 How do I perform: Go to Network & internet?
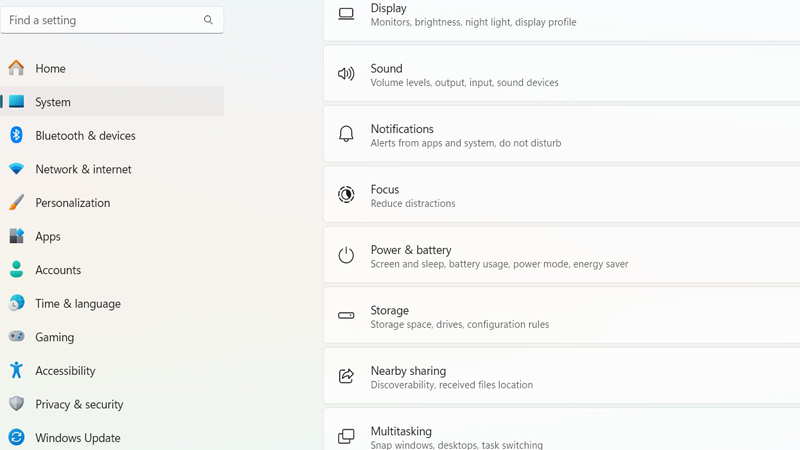coord(112,169)
